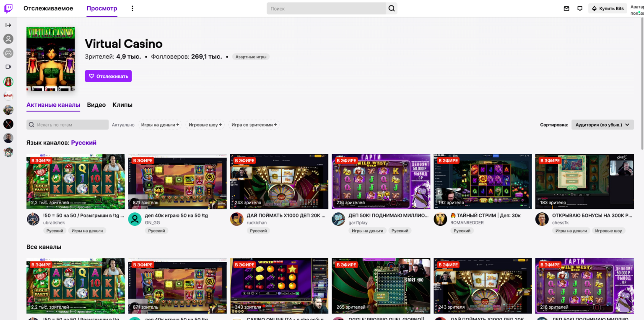Click the tag search field
This screenshot has width=644, height=320.
68,125
